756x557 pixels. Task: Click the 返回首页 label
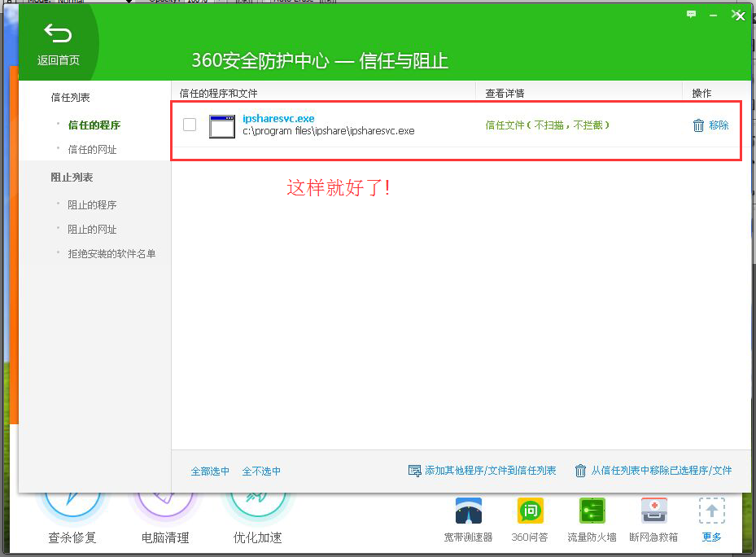pos(59,60)
